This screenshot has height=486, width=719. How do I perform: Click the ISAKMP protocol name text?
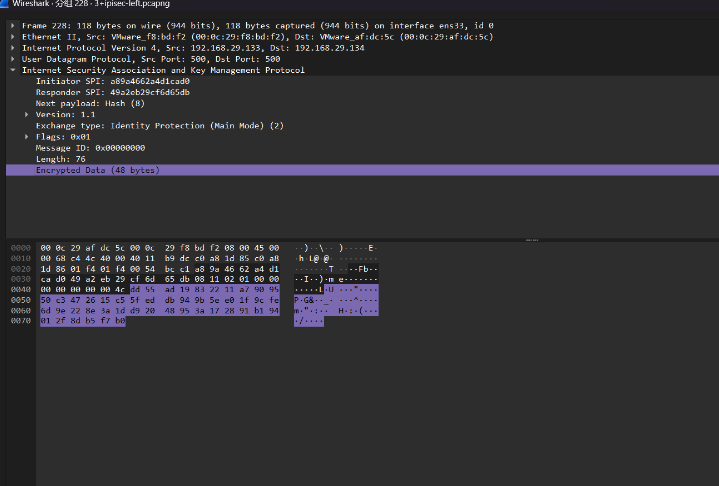click(x=163, y=70)
